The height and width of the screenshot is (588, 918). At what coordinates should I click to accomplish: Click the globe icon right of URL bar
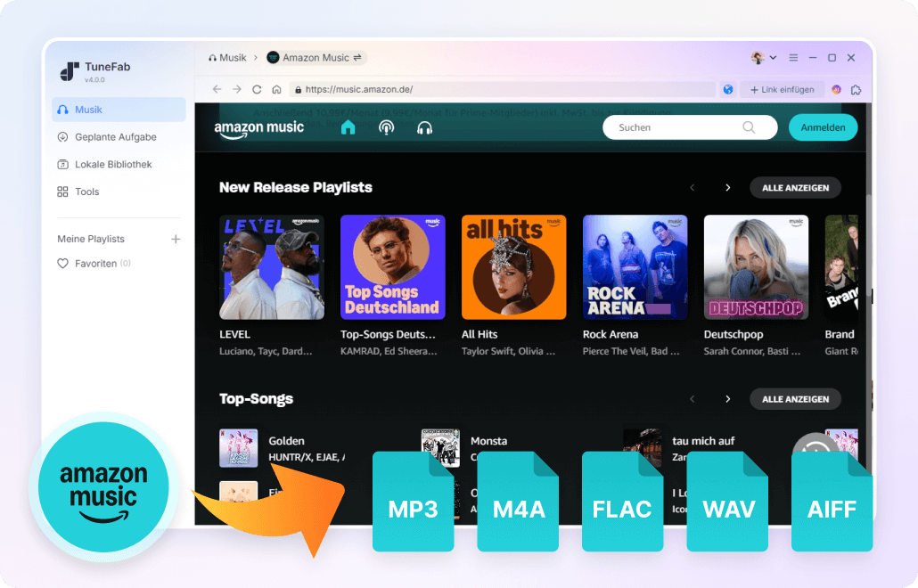[x=728, y=89]
